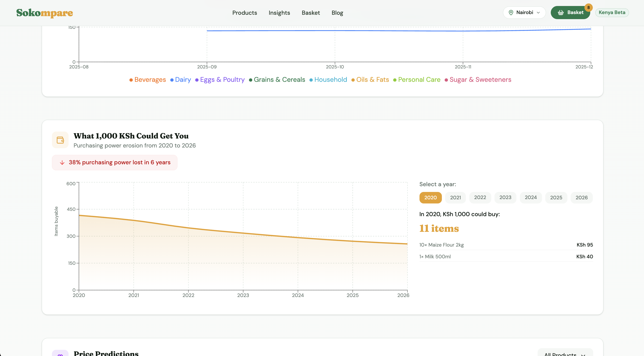The height and width of the screenshot is (356, 644).
Task: Toggle Beverages legend series
Action: [147, 80]
